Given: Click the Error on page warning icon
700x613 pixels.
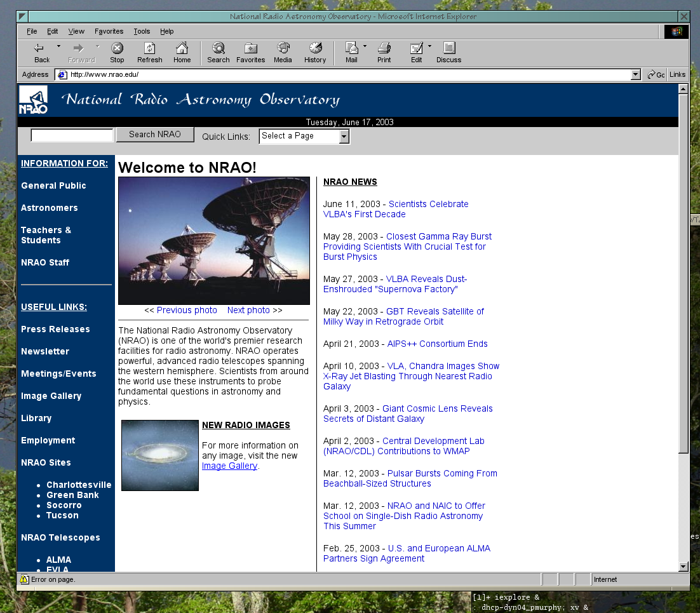Looking at the screenshot, I should (25, 579).
